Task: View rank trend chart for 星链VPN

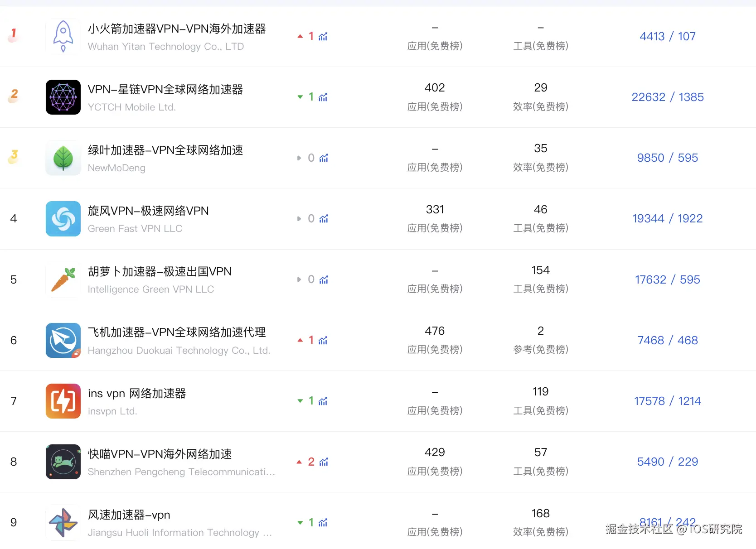Action: point(323,97)
